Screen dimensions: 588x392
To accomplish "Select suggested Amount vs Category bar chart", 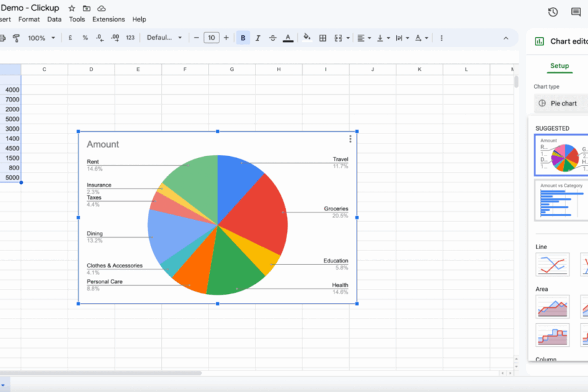I will (561, 200).
